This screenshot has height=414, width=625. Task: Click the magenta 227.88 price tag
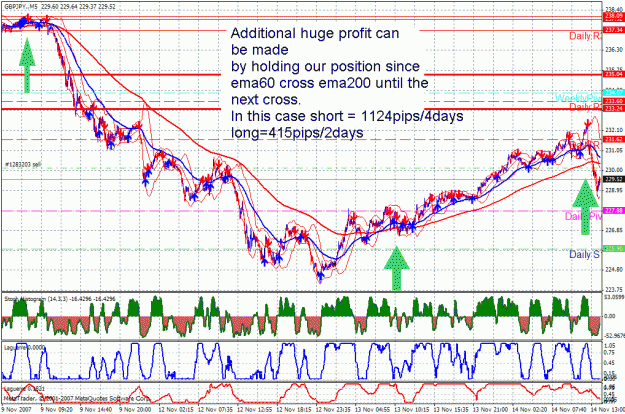(614, 210)
